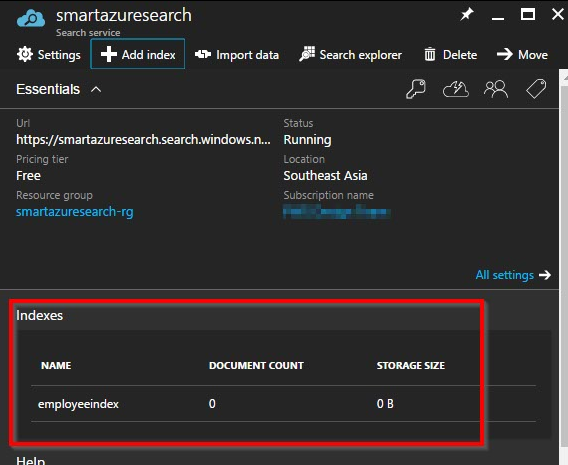Click the blurred subscription name

[x=337, y=211]
